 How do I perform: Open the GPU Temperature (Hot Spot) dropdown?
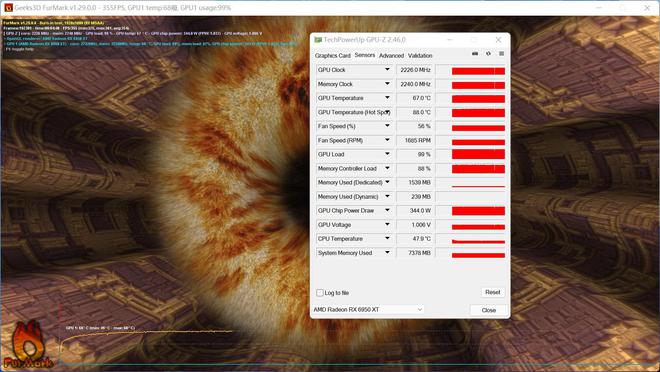click(x=387, y=112)
